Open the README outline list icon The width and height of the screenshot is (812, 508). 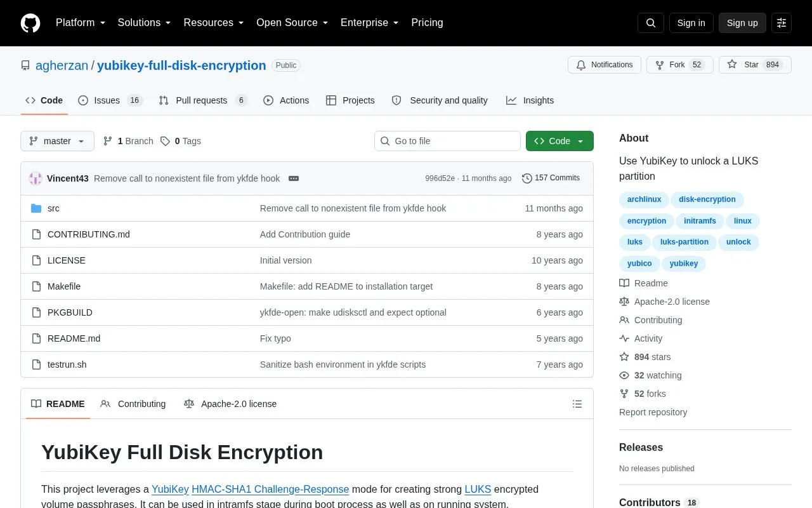[x=577, y=404]
